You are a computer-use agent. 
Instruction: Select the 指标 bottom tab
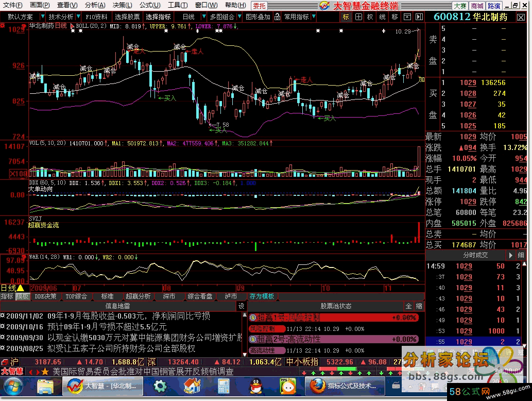click(7, 296)
